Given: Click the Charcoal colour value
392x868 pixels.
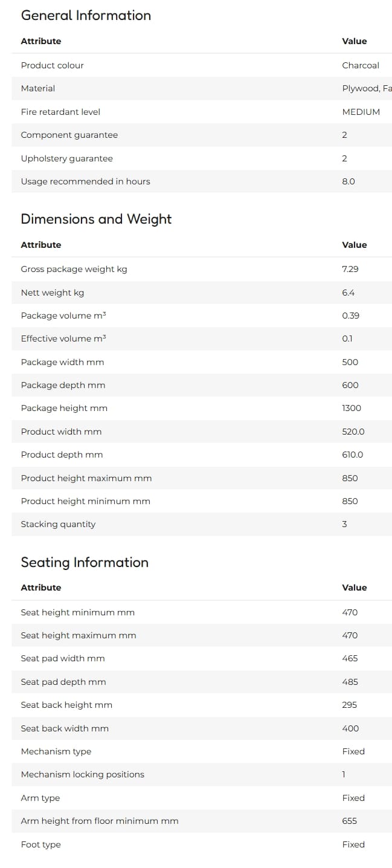Looking at the screenshot, I should tap(361, 65).
